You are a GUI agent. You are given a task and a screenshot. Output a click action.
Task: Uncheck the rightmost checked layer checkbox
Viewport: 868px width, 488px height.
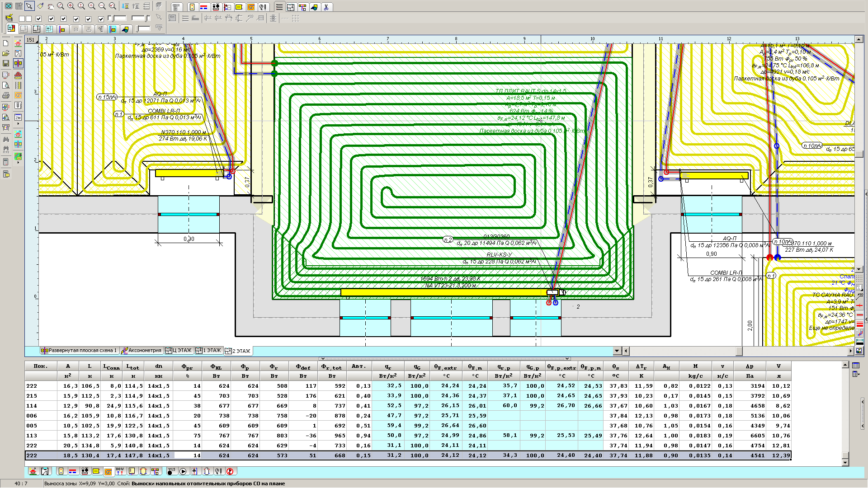coord(101,19)
